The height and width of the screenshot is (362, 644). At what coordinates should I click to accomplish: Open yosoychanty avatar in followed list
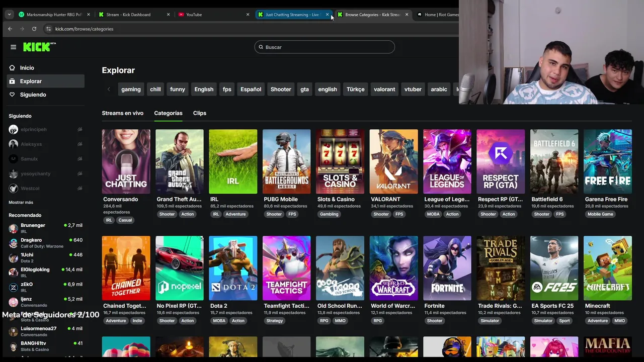click(x=13, y=173)
